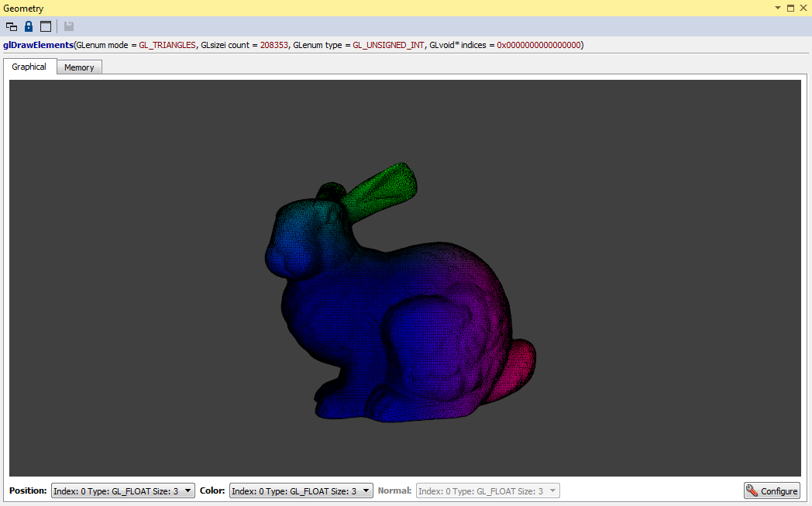This screenshot has width=812, height=506.
Task: Switch to the Graphical tab
Action: click(29, 67)
